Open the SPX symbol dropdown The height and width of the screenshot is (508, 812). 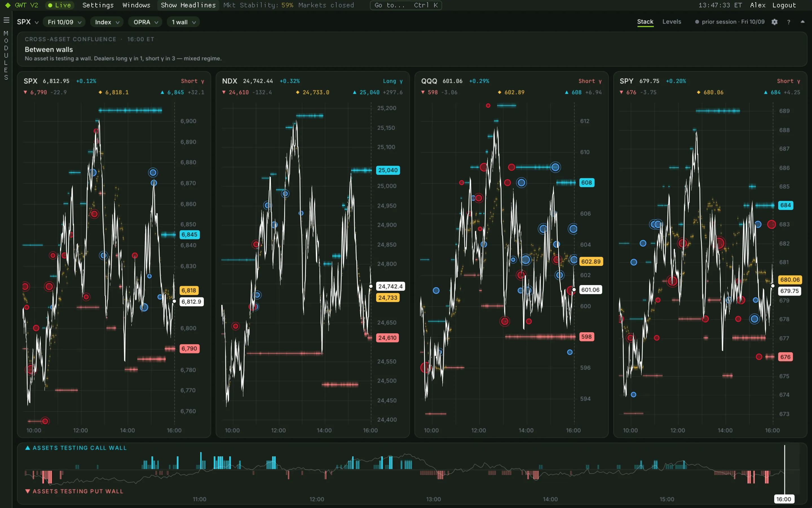(x=28, y=22)
